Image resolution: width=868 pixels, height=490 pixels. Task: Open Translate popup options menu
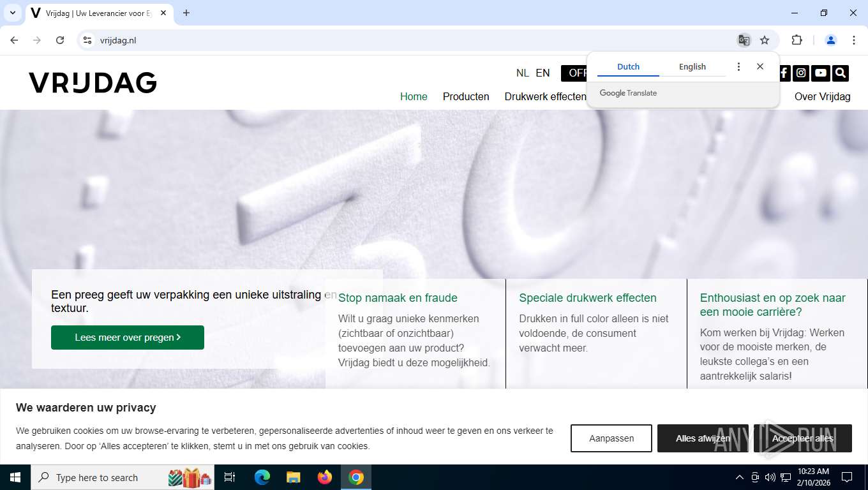point(738,66)
